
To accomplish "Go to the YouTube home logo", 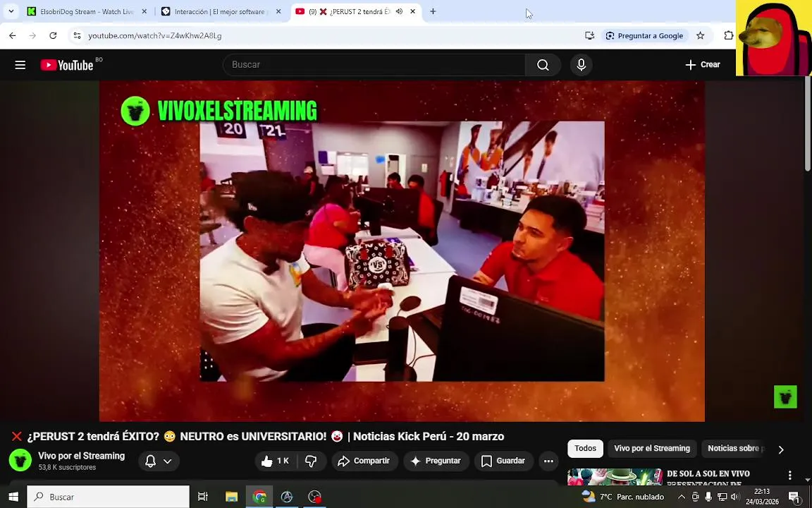I will tap(67, 65).
